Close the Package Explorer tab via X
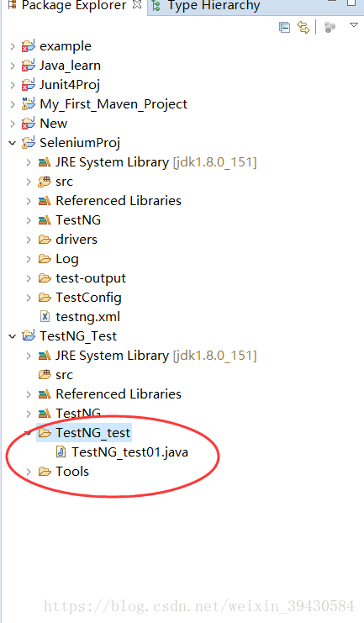The height and width of the screenshot is (623, 364). tap(137, 5)
